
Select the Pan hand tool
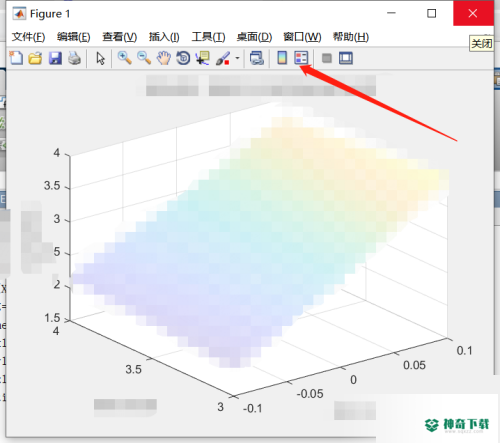tap(164, 58)
